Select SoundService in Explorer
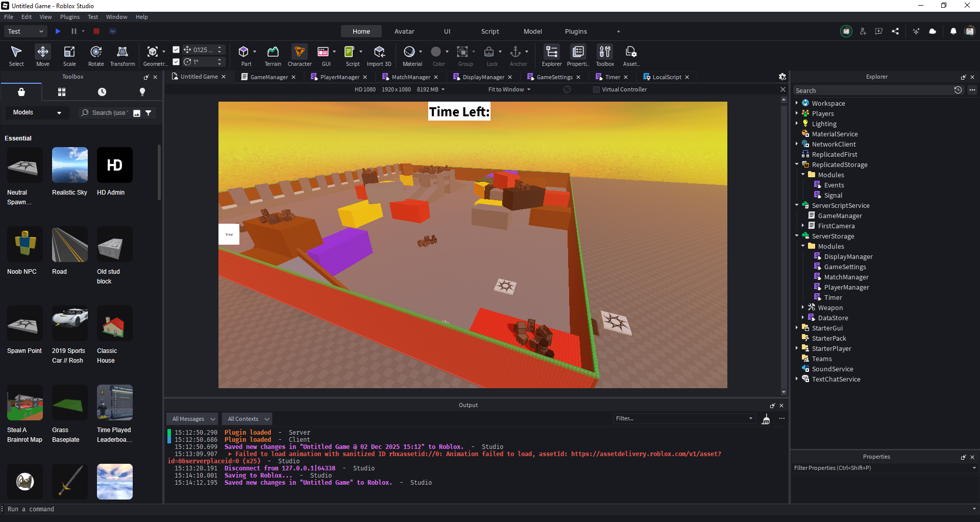This screenshot has height=522, width=980. click(832, 369)
